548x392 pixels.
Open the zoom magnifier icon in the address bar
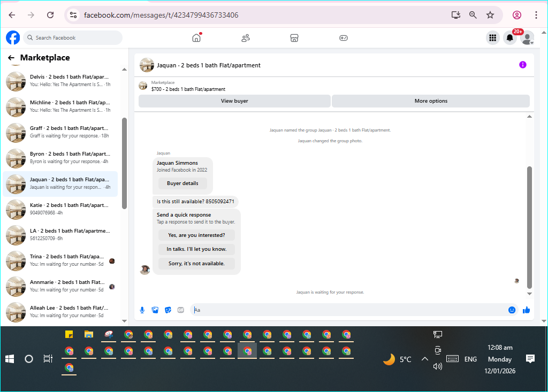click(473, 15)
